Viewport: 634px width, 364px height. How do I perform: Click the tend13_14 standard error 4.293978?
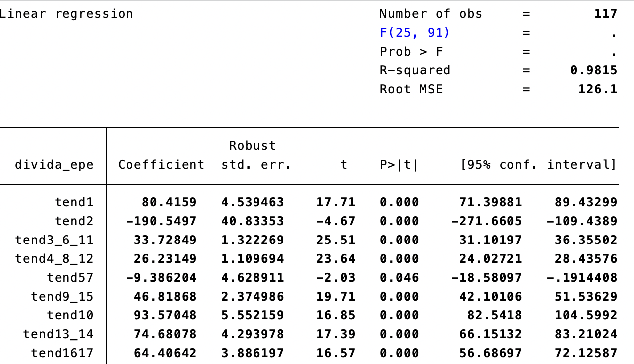253,334
